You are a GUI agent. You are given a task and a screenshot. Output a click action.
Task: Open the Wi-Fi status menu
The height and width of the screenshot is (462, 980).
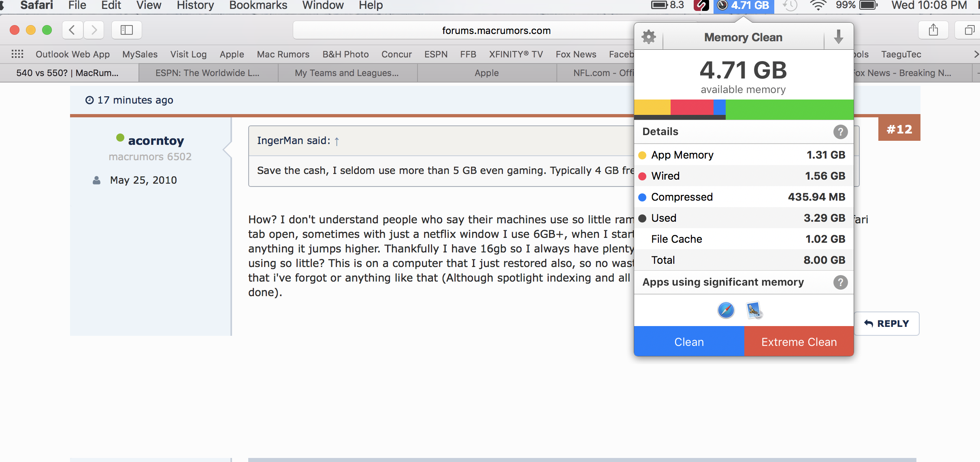pyautogui.click(x=818, y=5)
